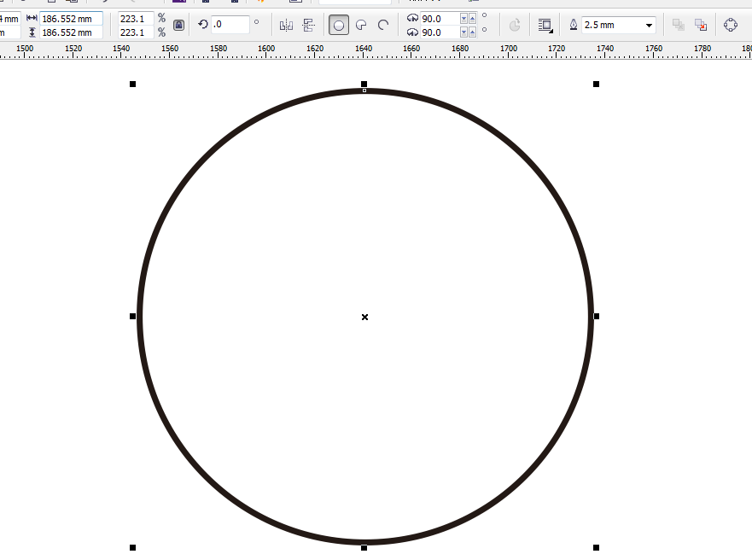The height and width of the screenshot is (560, 752).
Task: Click the To Back of Layer icon
Action: pos(701,25)
